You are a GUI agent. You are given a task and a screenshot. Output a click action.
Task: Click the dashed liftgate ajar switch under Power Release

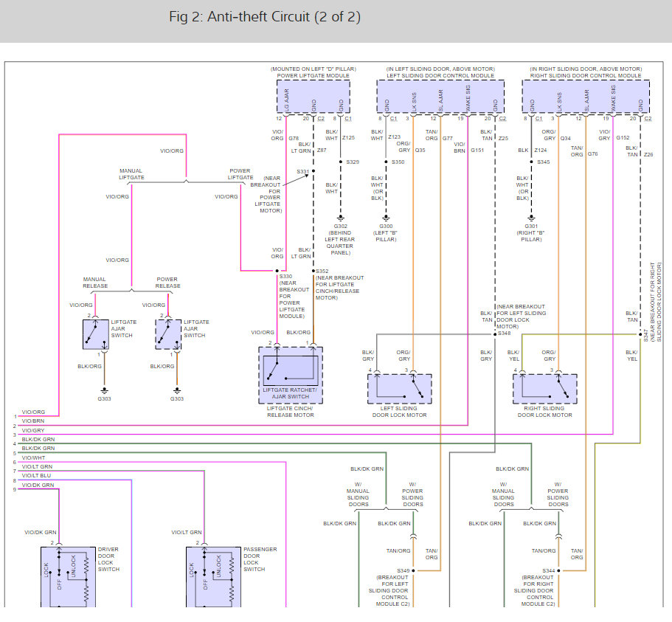168,334
